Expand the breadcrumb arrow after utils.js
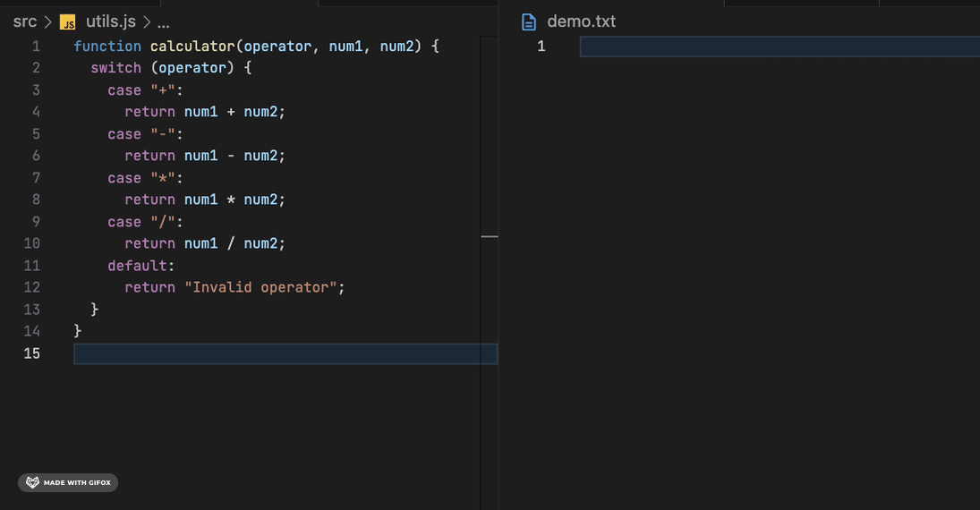The width and height of the screenshot is (980, 510). coord(147,22)
